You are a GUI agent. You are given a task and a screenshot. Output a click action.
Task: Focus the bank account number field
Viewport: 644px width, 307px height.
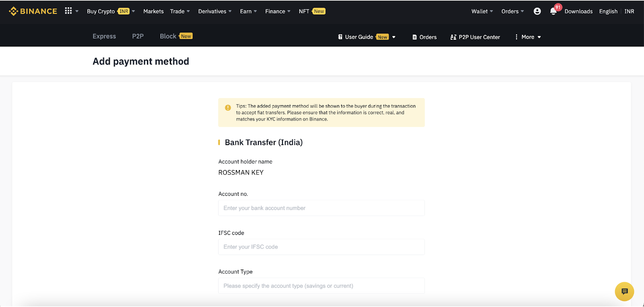(x=321, y=208)
